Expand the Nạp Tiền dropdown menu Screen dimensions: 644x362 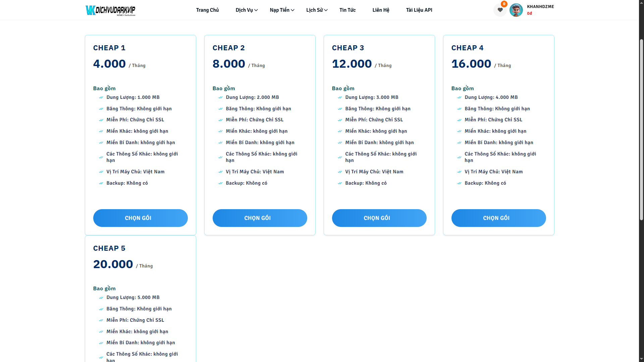click(282, 10)
